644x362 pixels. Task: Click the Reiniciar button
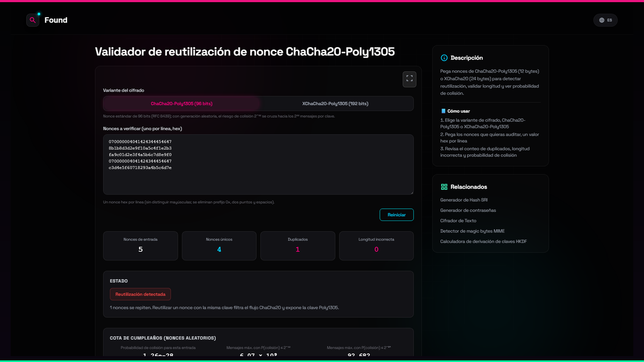pos(397,215)
